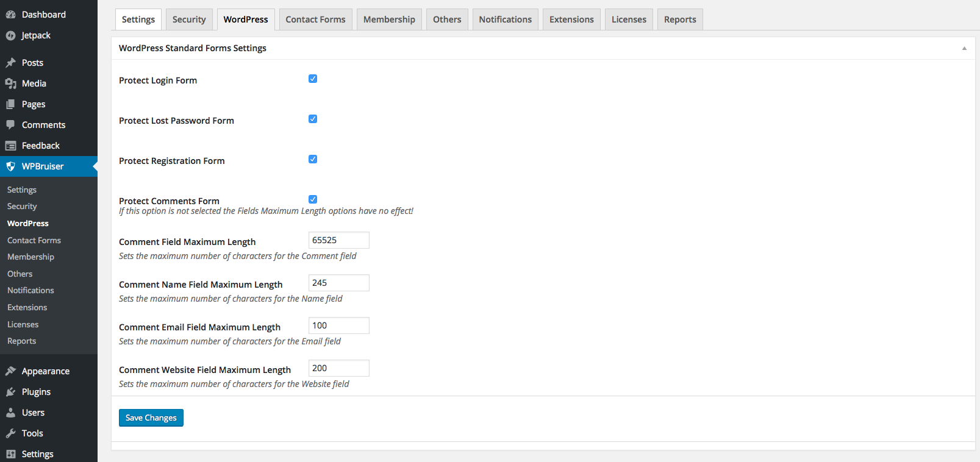980x462 pixels.
Task: Go to Contact Forms submenu link
Action: coord(49,240)
